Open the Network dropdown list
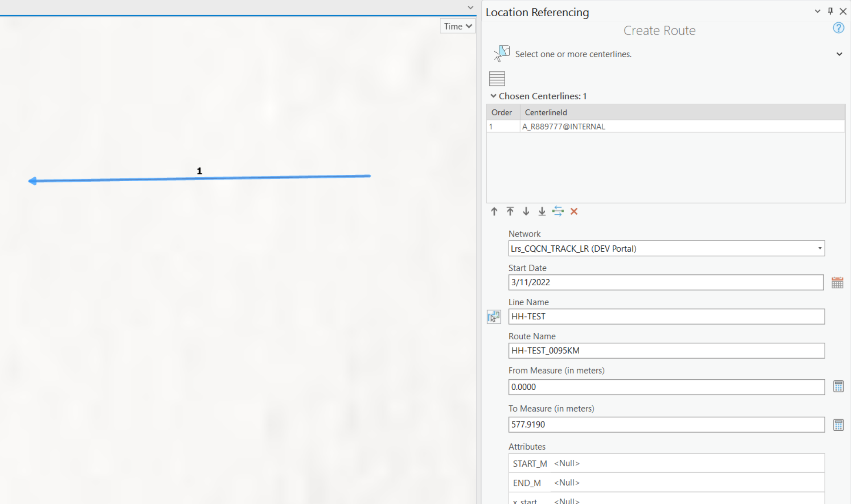Image resolution: width=851 pixels, height=504 pixels. (x=820, y=248)
